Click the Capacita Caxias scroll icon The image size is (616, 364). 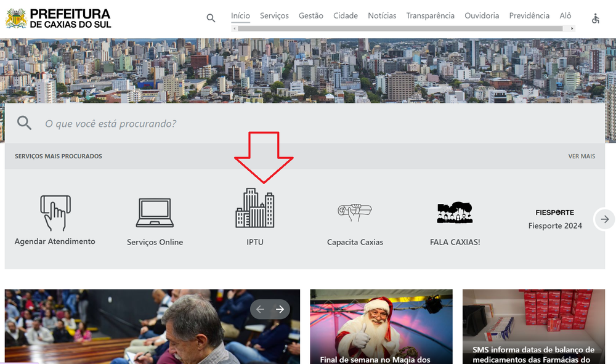coord(355,212)
